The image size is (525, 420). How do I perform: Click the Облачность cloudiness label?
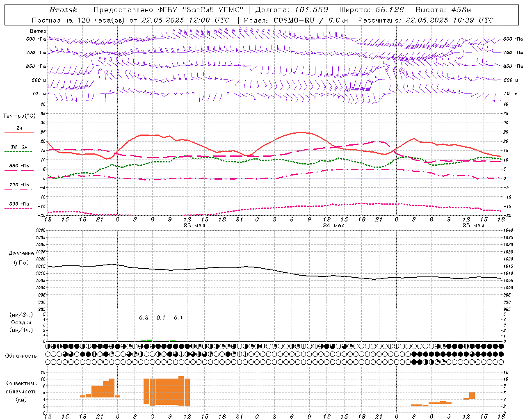pos(21,356)
